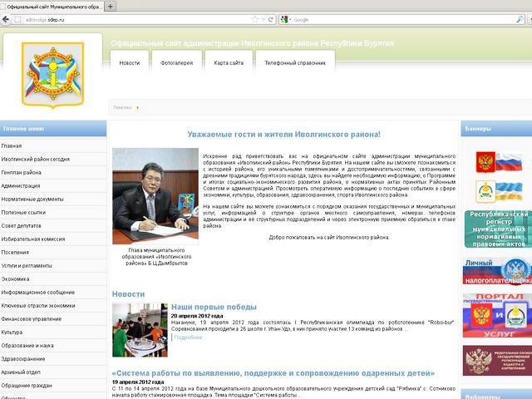Open the federal cadastre service banner
The width and height of the screenshot is (532, 399).
497,361
